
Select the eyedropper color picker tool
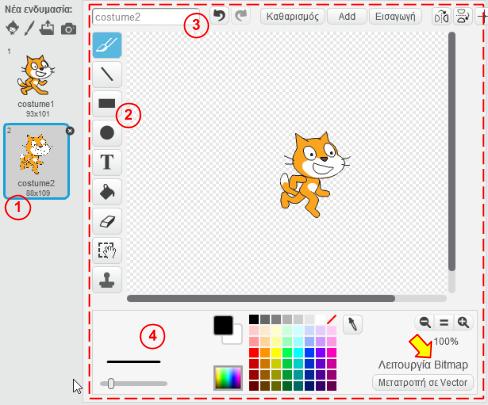[x=352, y=324]
